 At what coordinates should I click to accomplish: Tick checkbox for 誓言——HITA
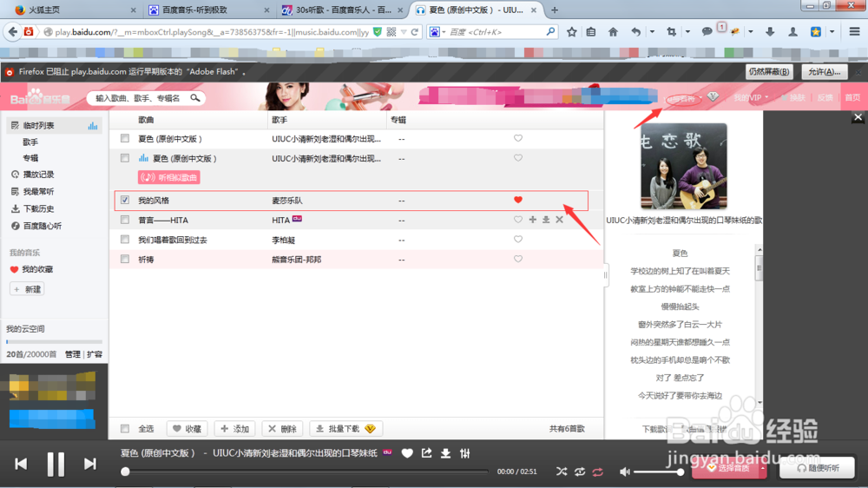(x=125, y=220)
